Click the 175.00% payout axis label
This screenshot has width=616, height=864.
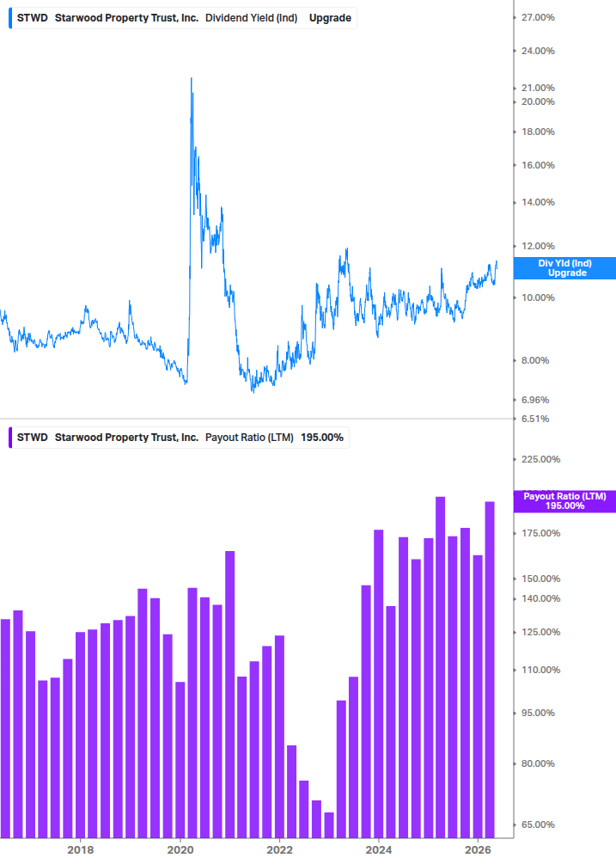540,533
